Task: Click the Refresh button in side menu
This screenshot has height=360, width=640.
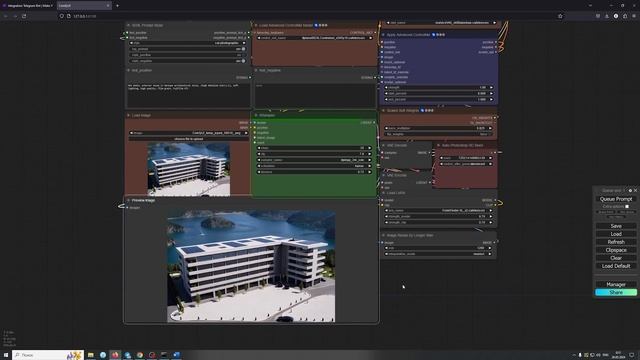Action: tap(616, 242)
